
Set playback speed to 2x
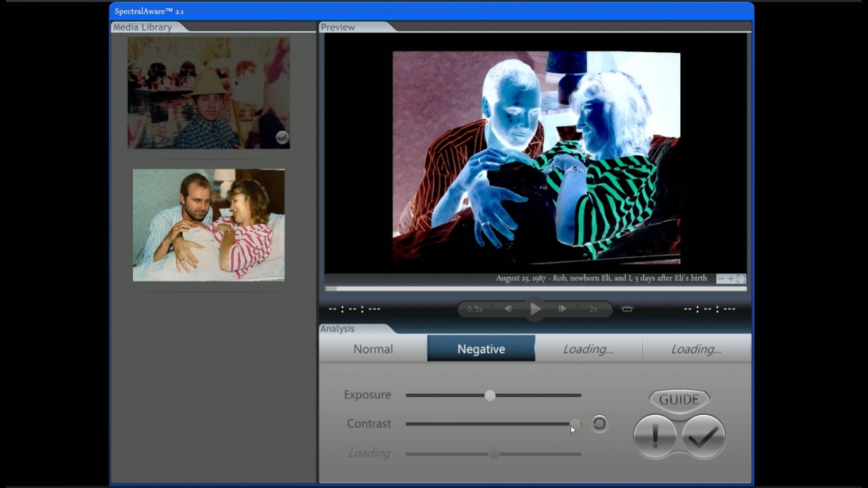tap(593, 309)
